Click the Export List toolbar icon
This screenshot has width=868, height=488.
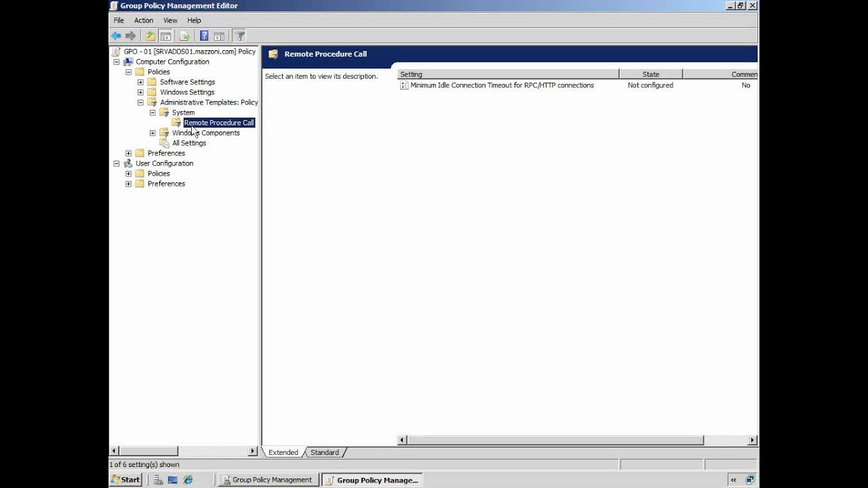coord(184,36)
